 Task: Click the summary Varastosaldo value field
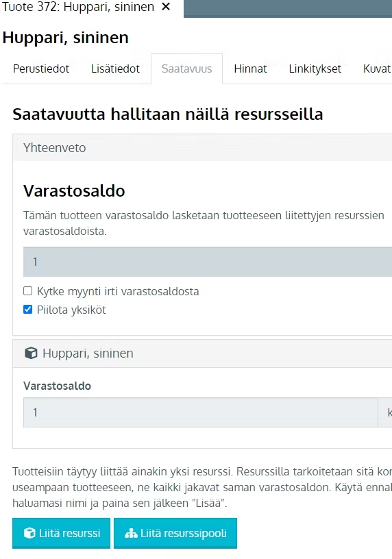point(208,262)
